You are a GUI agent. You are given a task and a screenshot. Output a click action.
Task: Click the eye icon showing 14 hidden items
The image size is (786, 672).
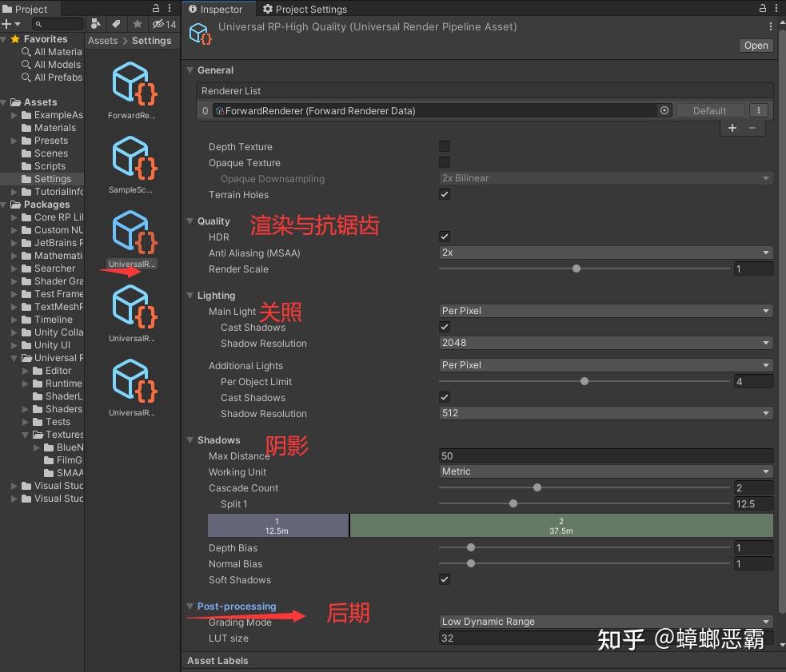point(158,25)
